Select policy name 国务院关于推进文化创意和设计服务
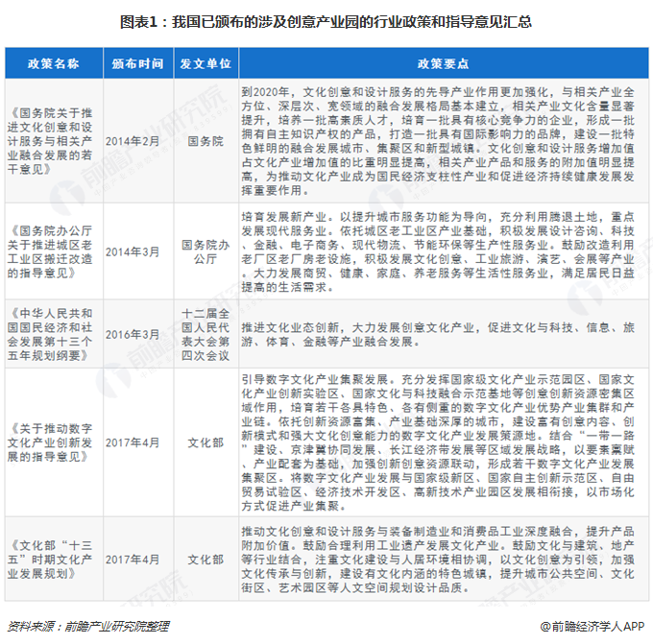 pyautogui.click(x=53, y=140)
